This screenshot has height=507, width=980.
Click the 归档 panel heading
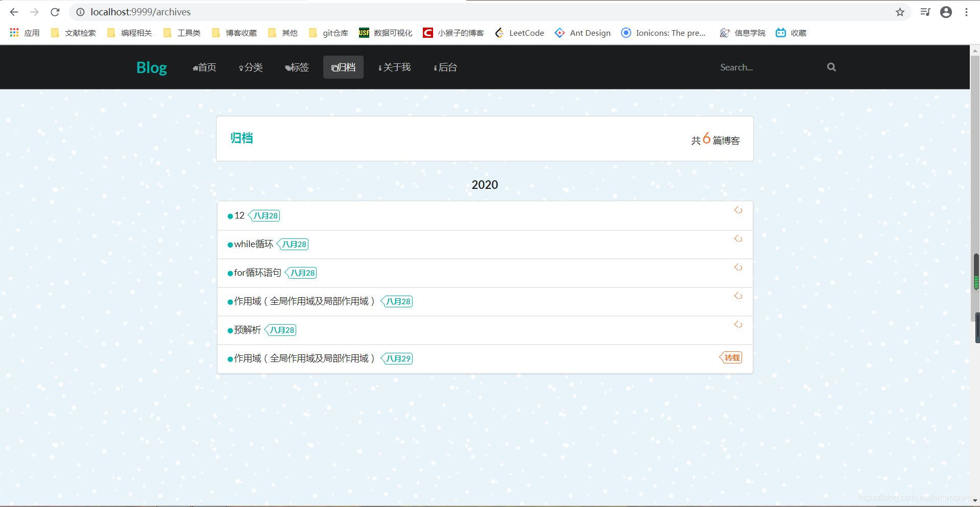242,138
